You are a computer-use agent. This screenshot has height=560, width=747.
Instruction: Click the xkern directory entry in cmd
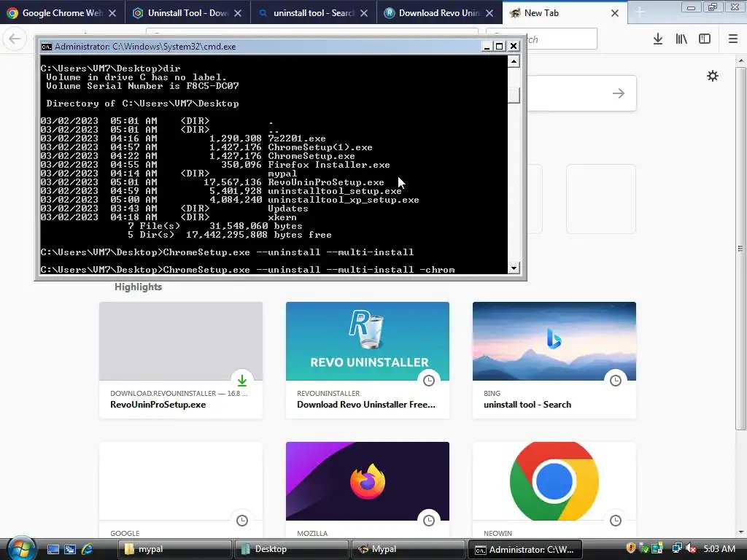(282, 217)
